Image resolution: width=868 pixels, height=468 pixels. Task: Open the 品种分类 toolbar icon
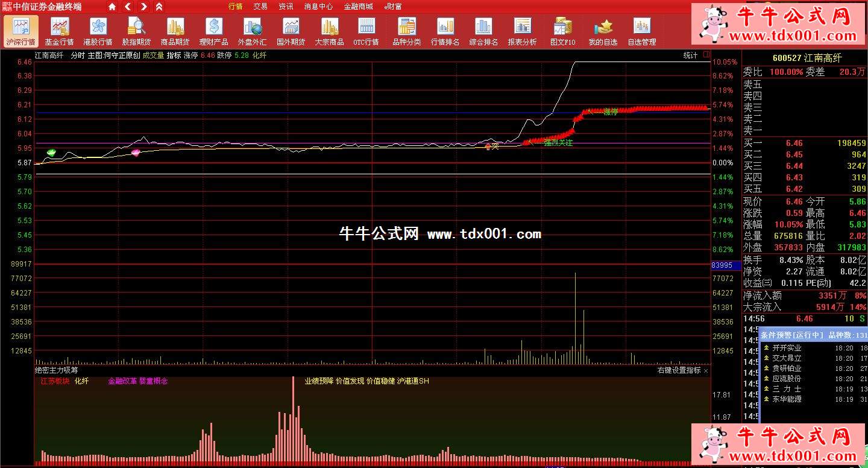[x=407, y=31]
